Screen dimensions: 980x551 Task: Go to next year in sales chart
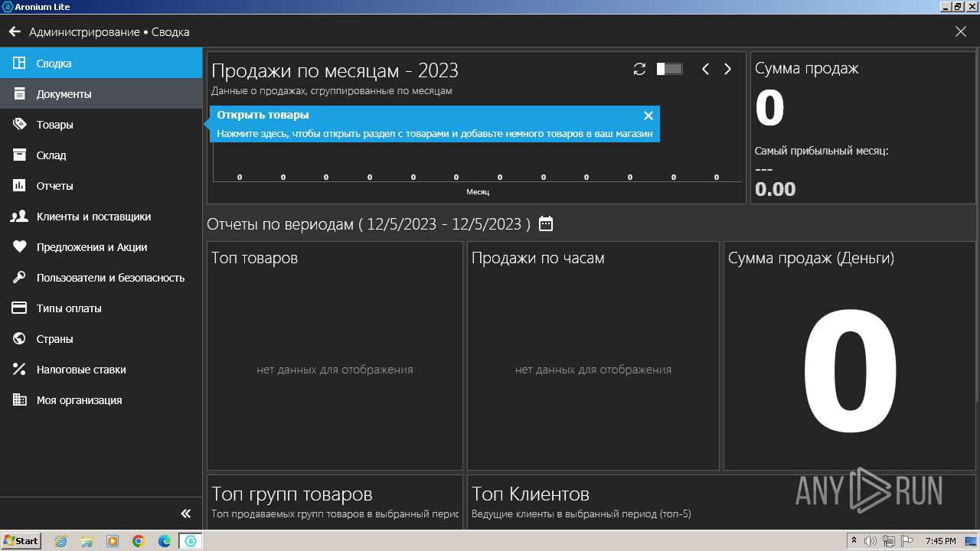(x=727, y=69)
